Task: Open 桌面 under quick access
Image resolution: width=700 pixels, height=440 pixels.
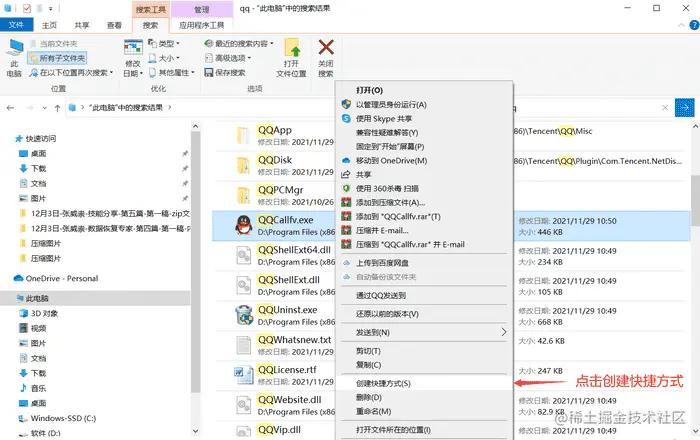Action: point(33,154)
